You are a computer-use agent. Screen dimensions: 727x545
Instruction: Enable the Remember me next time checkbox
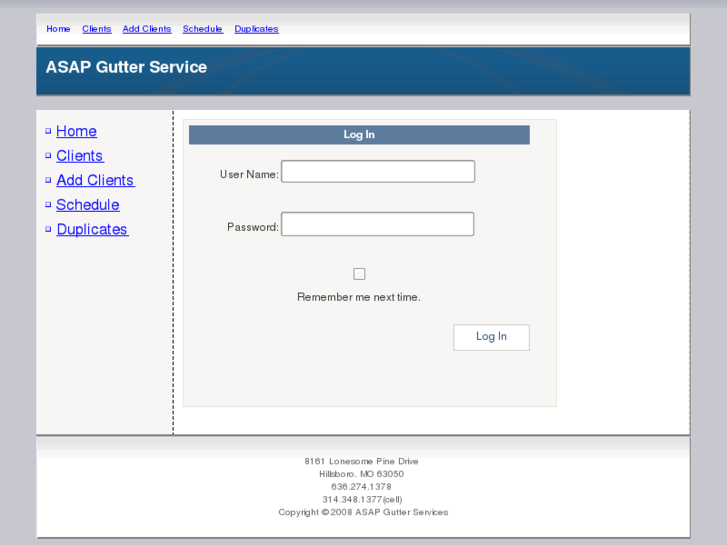tap(359, 274)
